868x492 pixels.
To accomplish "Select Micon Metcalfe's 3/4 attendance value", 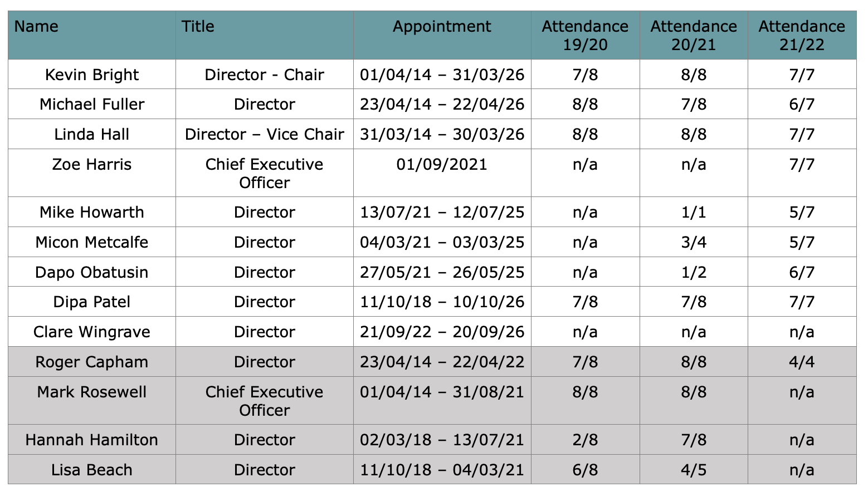I will (694, 242).
